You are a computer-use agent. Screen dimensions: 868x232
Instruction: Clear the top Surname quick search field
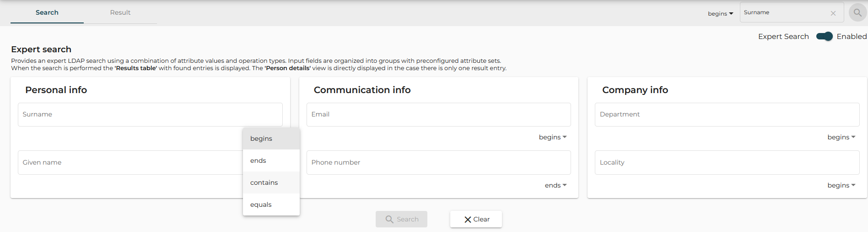(833, 13)
